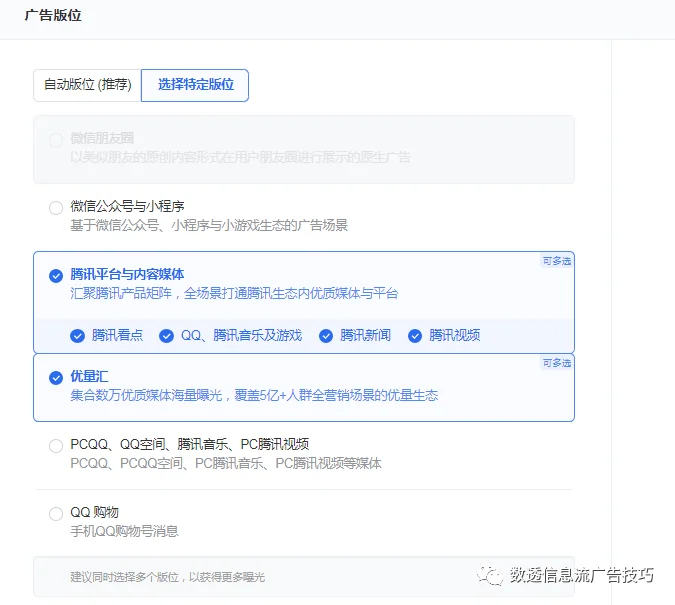This screenshot has width=675, height=605.
Task: Uncheck 腾讯平台与内容媒体 option
Action: (56, 276)
